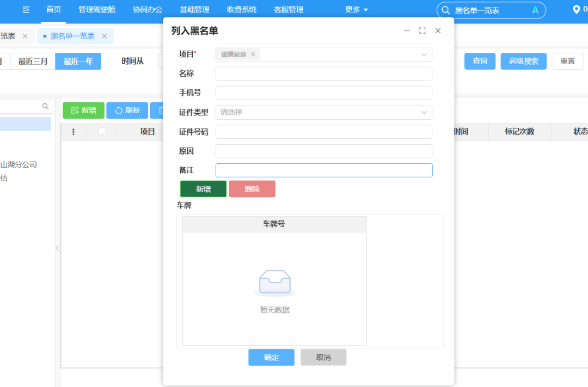Click into the 手机号 input field
The height and width of the screenshot is (387, 588).
pyautogui.click(x=323, y=93)
